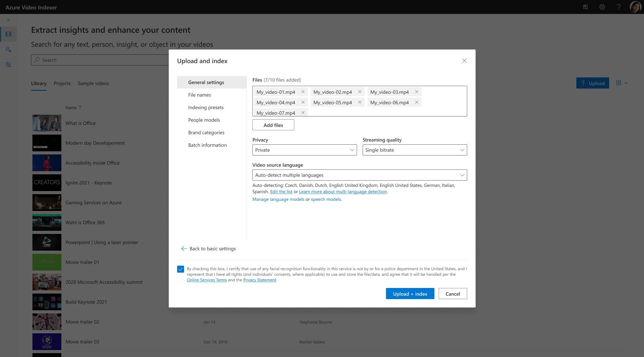Click the Rachel Valdez owner name
This screenshot has width=644, height=357.
pos(312,342)
